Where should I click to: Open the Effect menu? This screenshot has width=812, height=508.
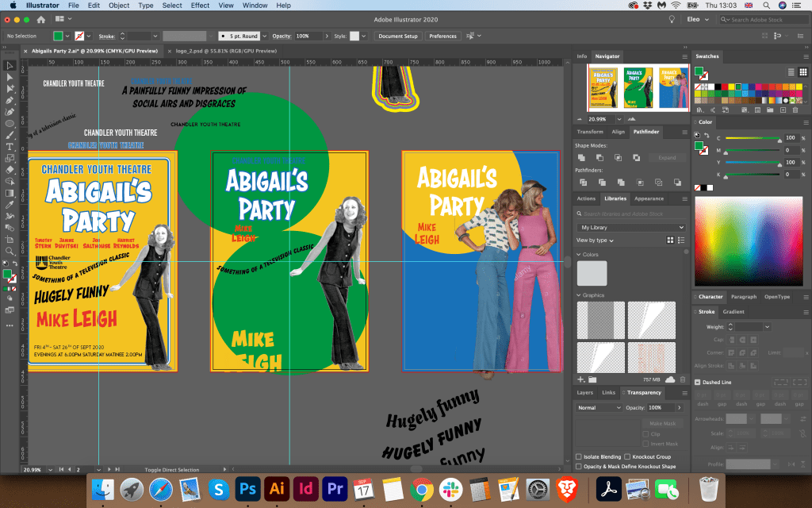(200, 6)
